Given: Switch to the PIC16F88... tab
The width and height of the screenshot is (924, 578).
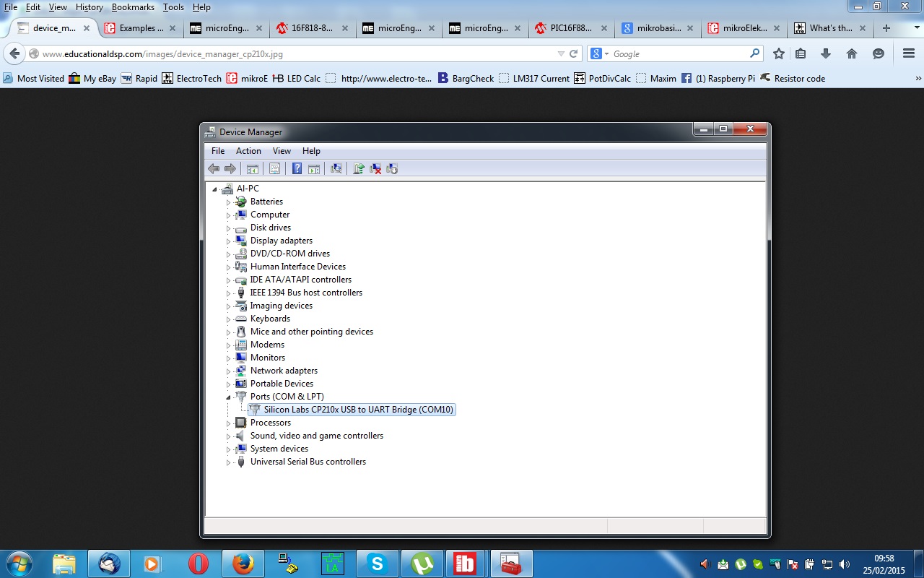Looking at the screenshot, I should [x=571, y=28].
